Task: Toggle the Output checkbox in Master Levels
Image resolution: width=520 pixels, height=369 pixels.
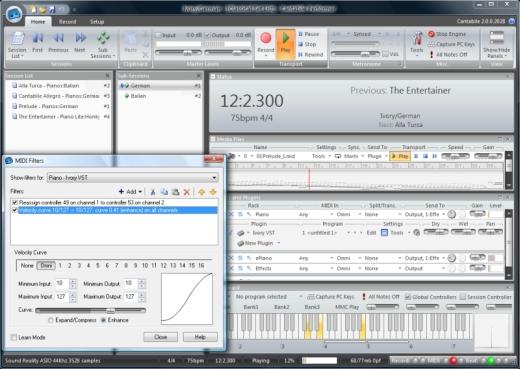Action: click(x=207, y=35)
